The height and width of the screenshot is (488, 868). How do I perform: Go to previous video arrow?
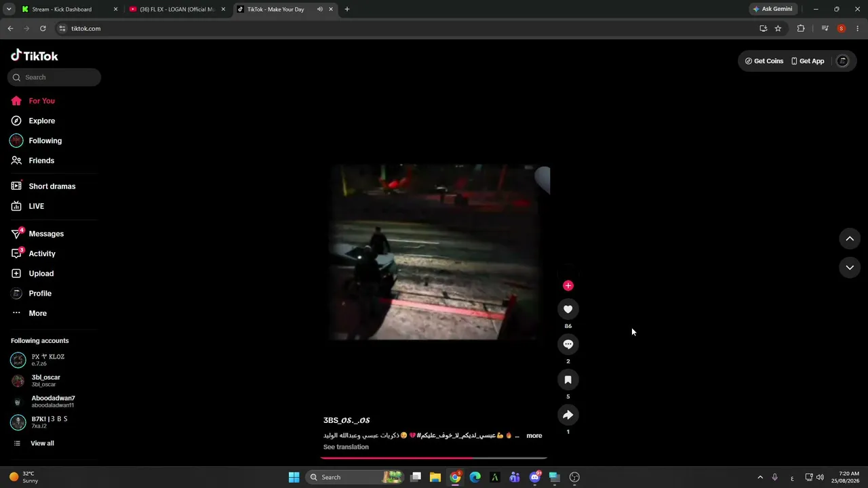tap(850, 239)
